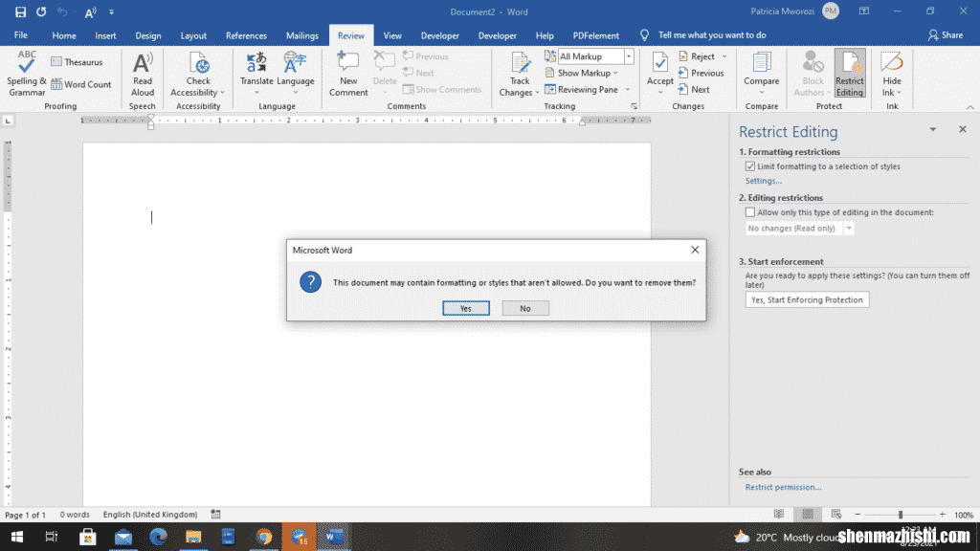Image resolution: width=980 pixels, height=551 pixels.
Task: Adjust the zoom slider handle
Action: pos(900,514)
